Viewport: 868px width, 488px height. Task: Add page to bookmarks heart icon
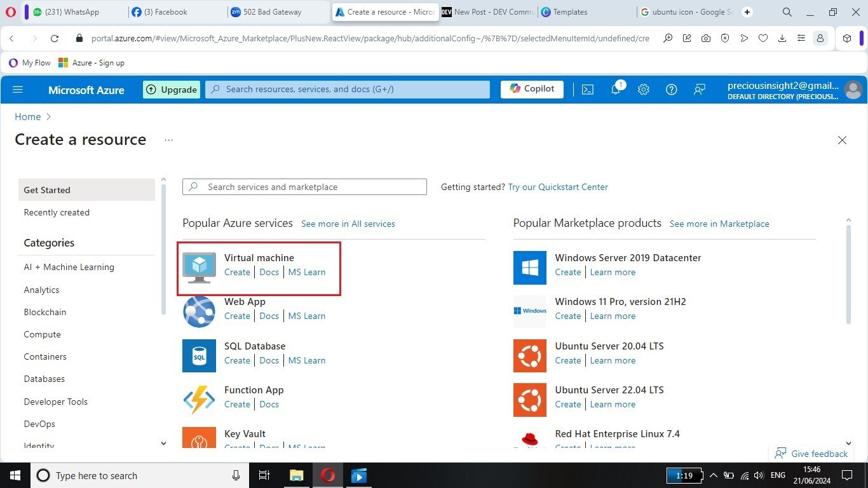pyautogui.click(x=763, y=38)
